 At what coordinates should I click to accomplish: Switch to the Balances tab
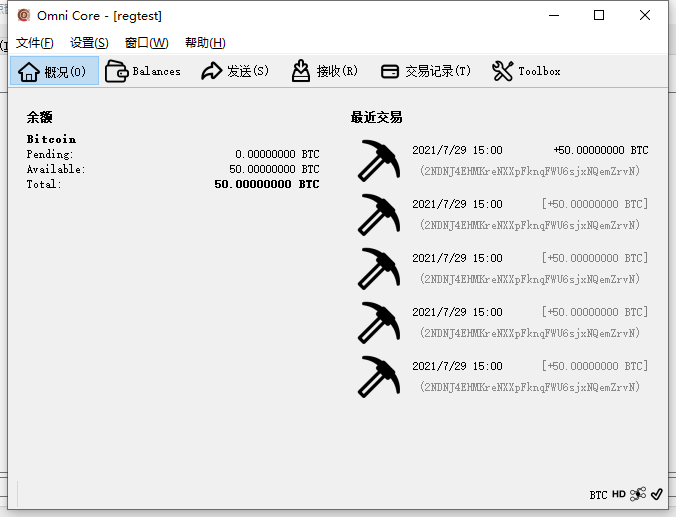click(x=143, y=71)
